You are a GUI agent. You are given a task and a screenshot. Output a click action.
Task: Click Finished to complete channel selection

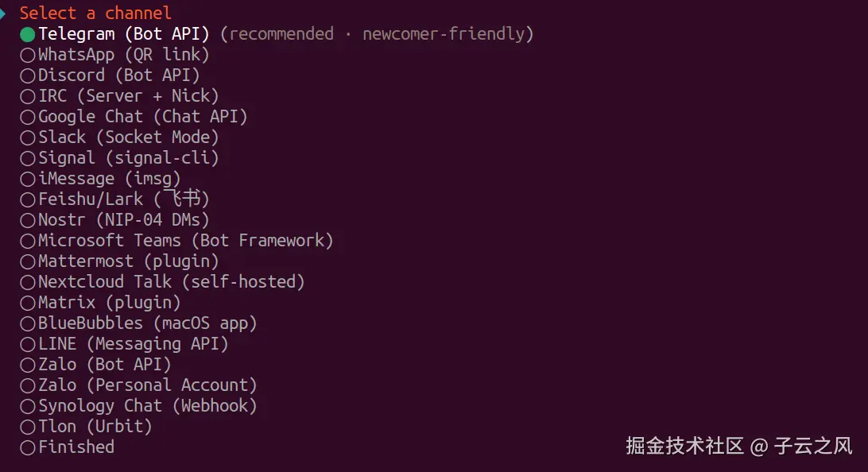(76, 447)
